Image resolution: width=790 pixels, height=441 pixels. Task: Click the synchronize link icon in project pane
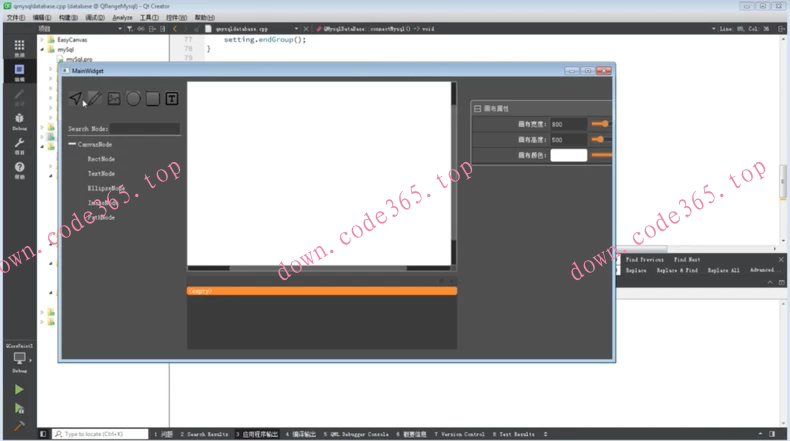pyautogui.click(x=141, y=29)
